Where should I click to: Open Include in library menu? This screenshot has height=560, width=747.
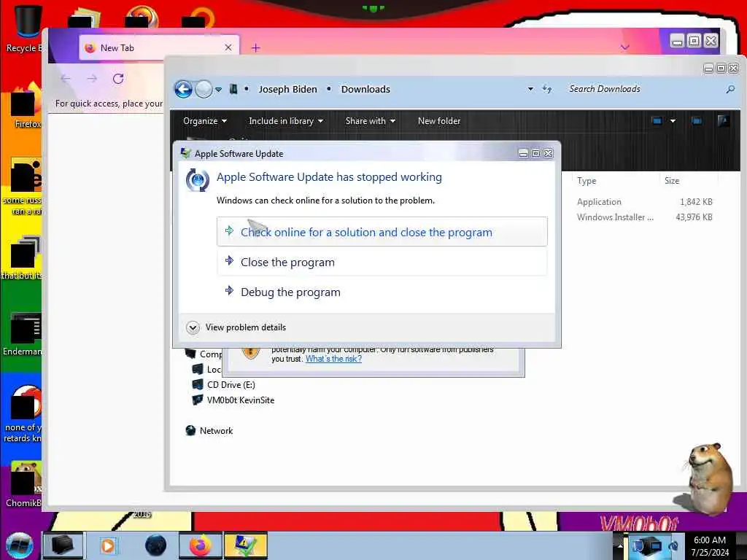[286, 121]
